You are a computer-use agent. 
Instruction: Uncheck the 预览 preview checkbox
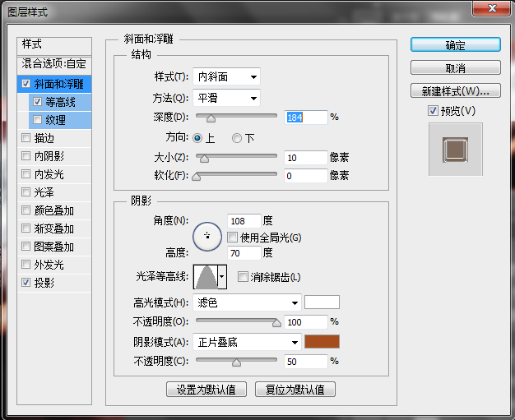click(433, 111)
